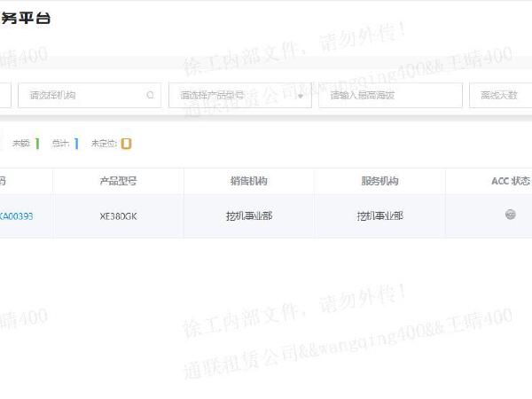Select the XE380GK model cell

118,216
